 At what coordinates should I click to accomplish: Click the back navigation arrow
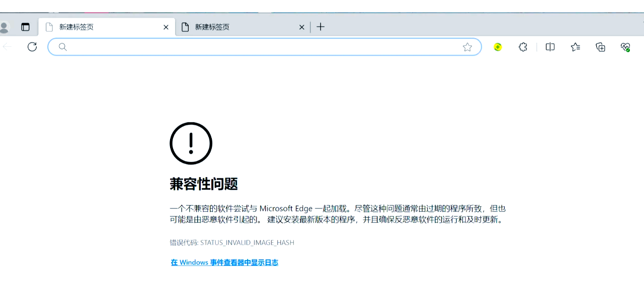click(8, 47)
